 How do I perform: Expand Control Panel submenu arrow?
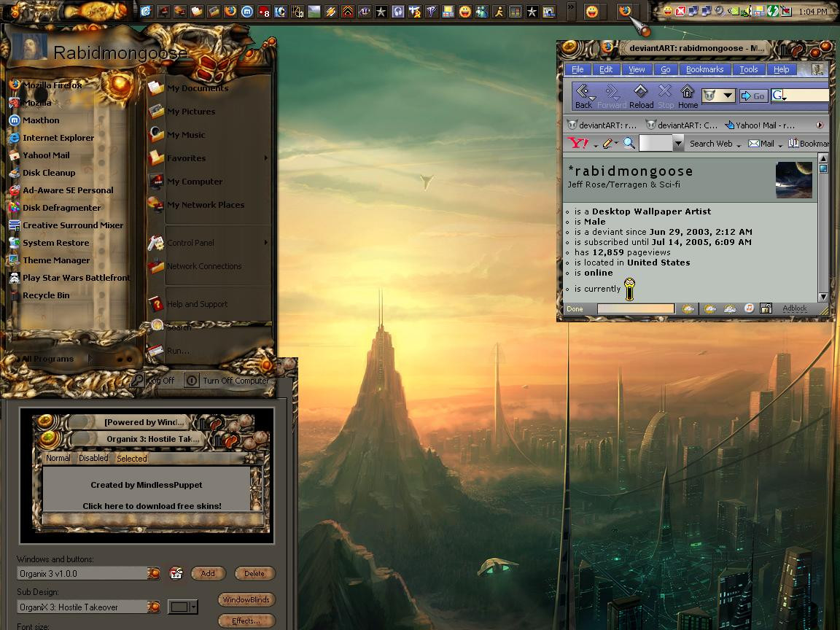(265, 243)
